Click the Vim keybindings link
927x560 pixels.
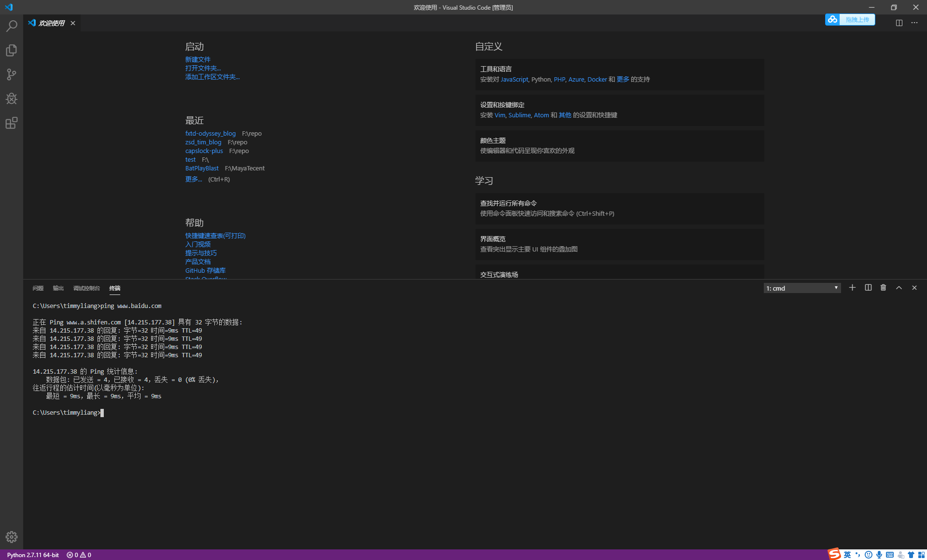[500, 115]
